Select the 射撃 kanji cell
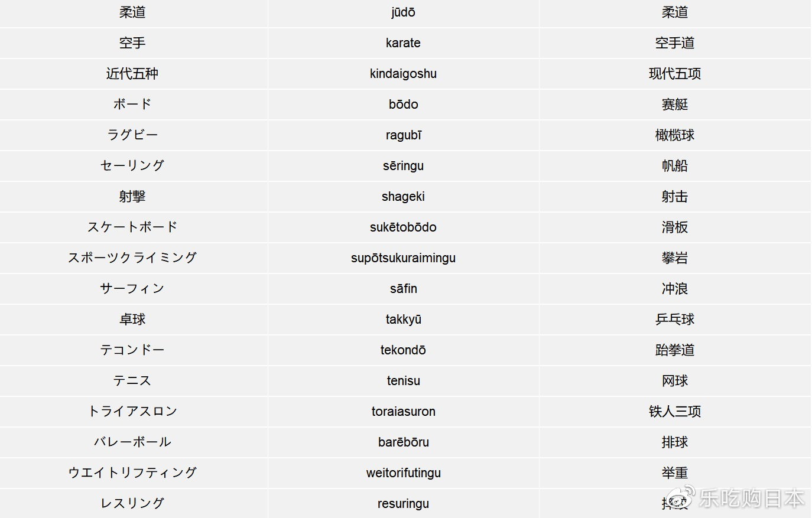The height and width of the screenshot is (518, 812). (132, 197)
